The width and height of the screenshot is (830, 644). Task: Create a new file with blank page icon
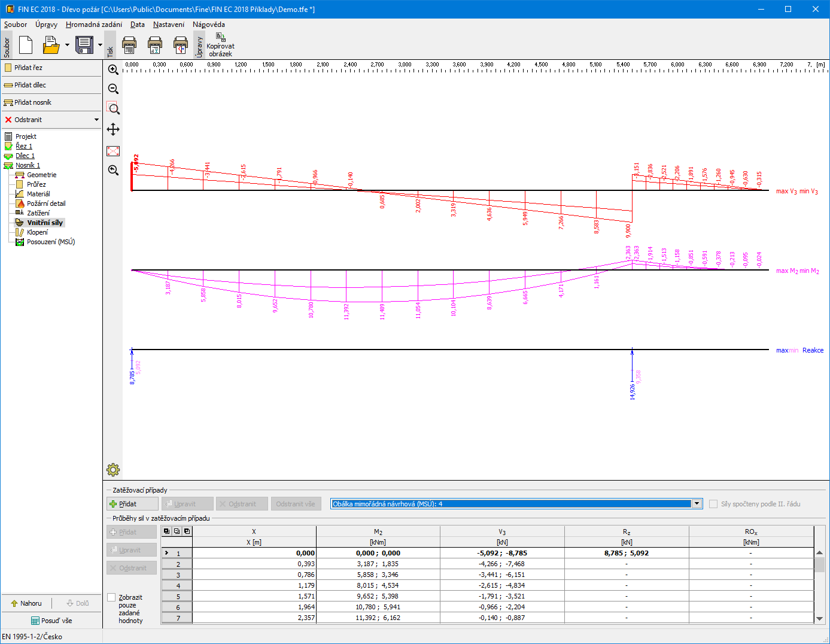pyautogui.click(x=26, y=45)
